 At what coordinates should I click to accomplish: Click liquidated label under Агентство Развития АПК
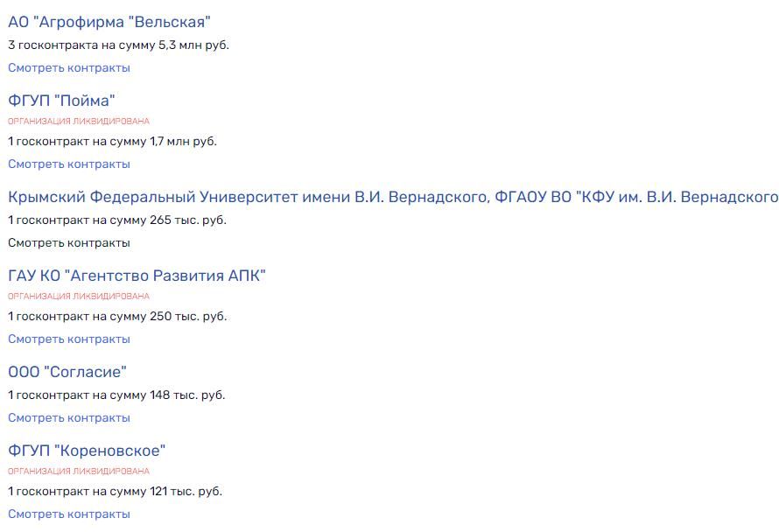(78, 297)
